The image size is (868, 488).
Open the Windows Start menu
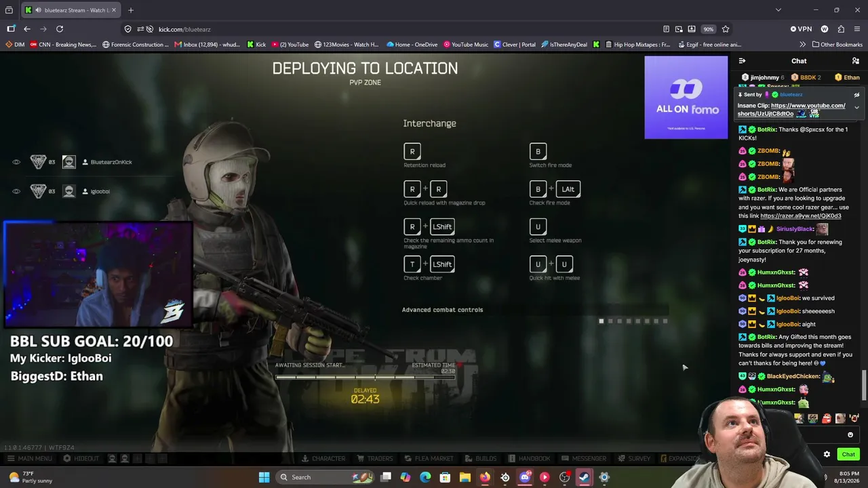[x=264, y=477]
